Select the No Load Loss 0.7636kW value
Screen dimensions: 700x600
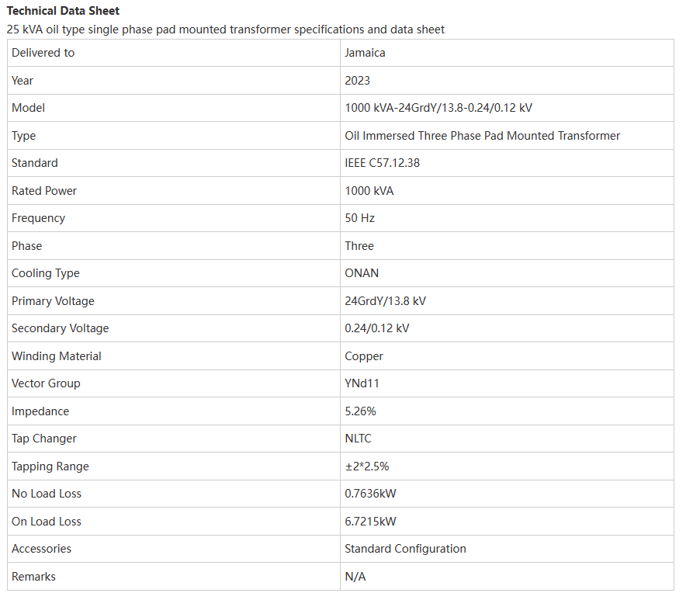pos(370,494)
